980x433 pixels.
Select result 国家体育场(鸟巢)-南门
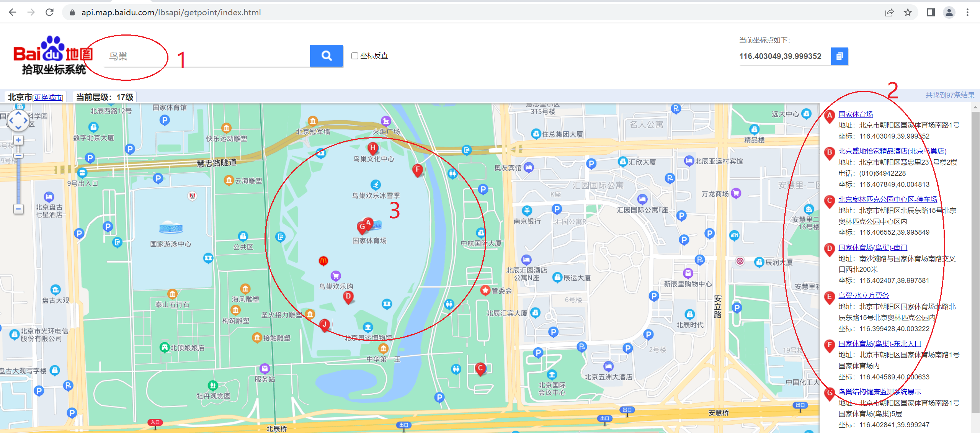(872, 247)
